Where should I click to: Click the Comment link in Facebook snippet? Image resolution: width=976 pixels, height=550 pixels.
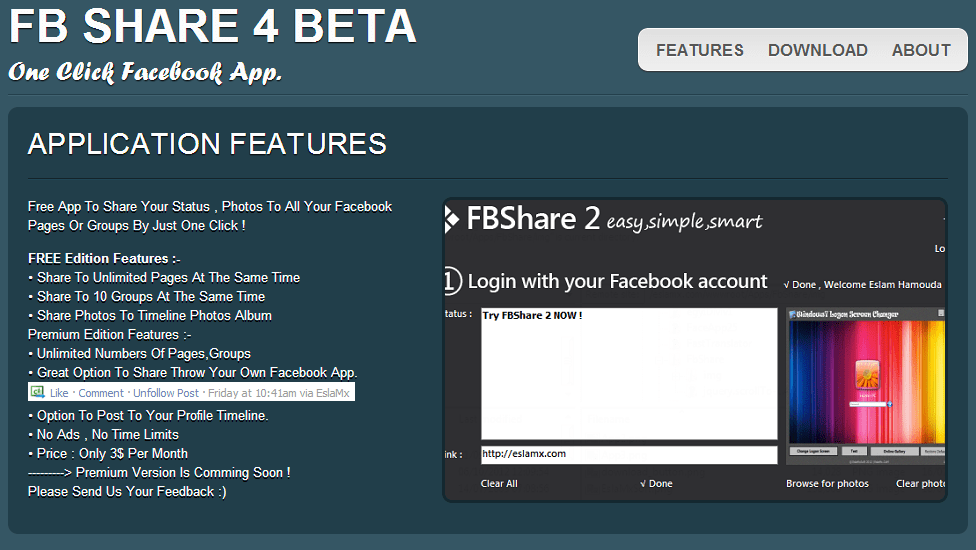[101, 393]
